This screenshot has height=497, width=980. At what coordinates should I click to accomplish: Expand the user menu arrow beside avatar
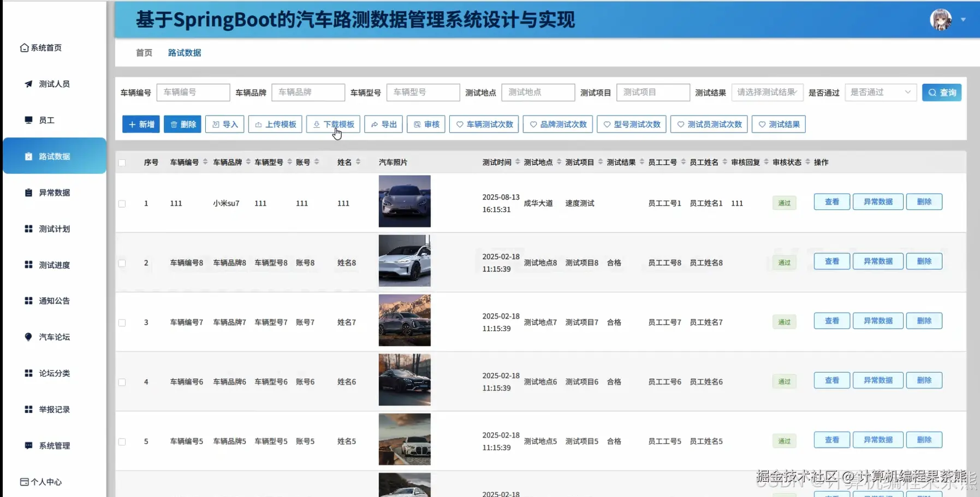pos(963,20)
